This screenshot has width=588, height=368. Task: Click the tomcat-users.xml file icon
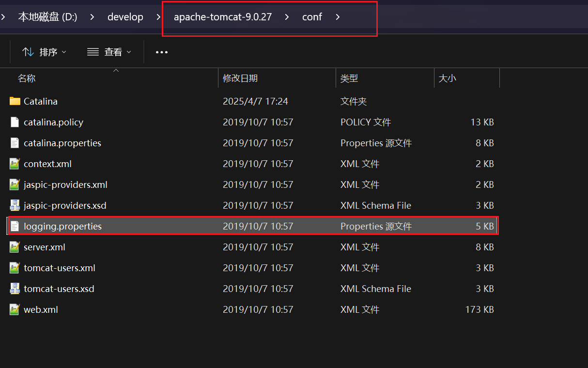(15, 268)
